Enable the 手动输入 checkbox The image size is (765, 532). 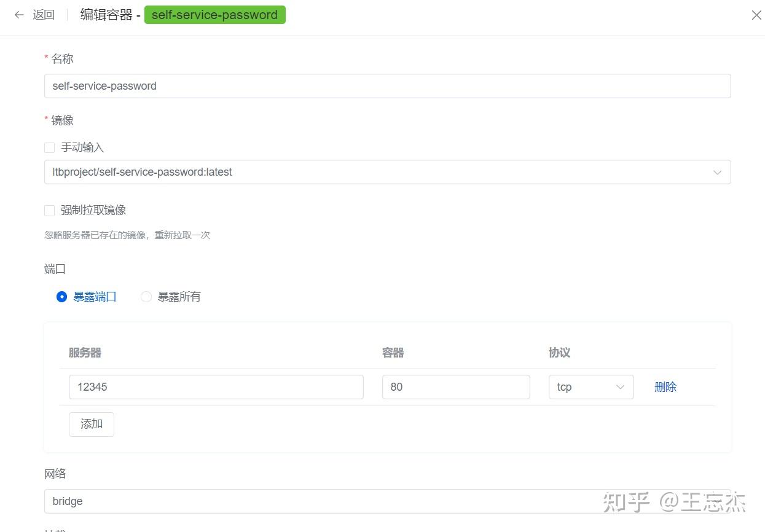[x=49, y=147]
